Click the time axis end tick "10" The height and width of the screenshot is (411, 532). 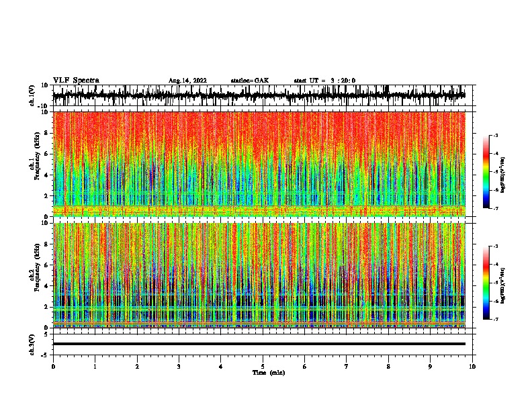472,367
